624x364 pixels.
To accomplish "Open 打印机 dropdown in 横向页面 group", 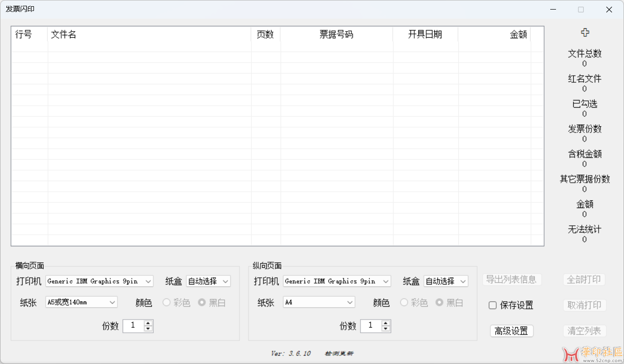I will [100, 281].
